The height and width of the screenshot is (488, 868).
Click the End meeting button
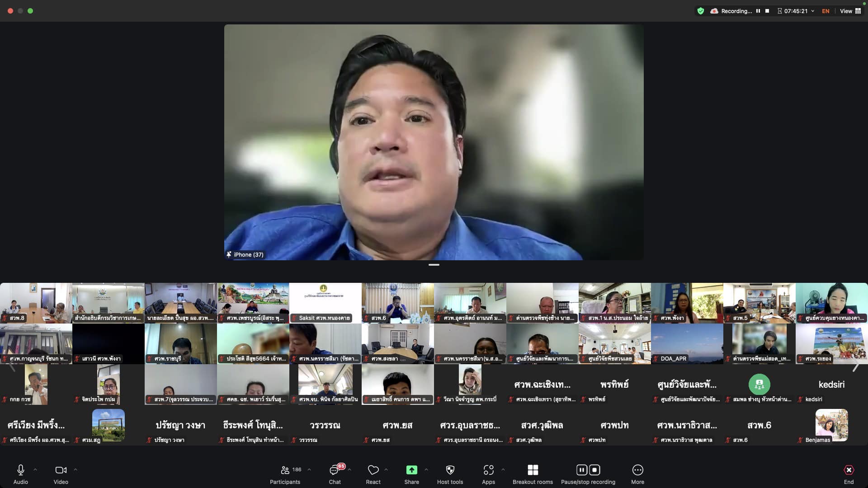(x=849, y=470)
